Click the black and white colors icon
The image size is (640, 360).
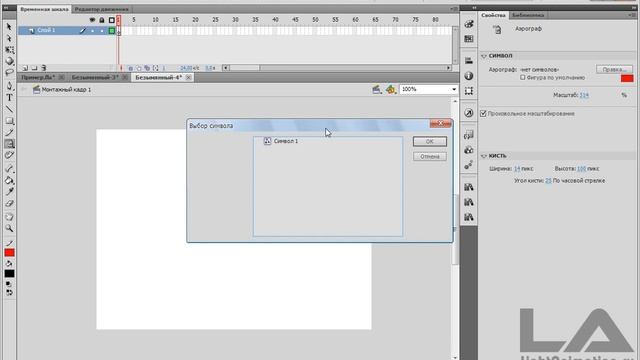click(x=9, y=284)
